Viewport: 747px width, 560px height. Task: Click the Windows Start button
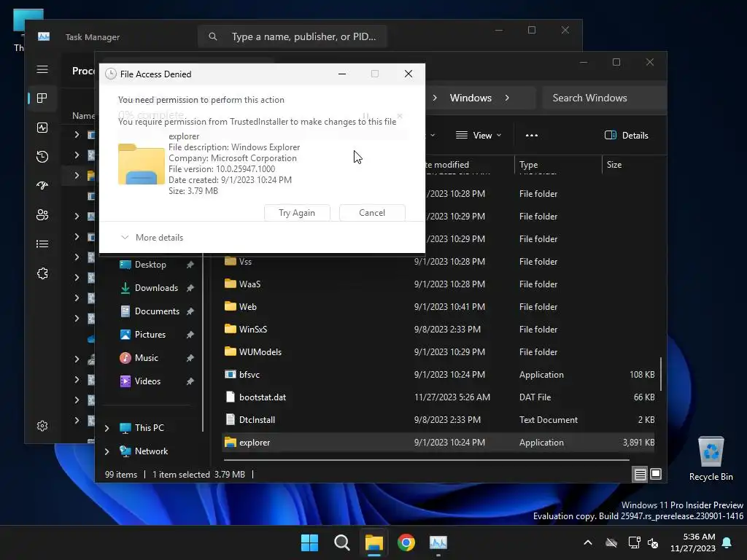click(309, 542)
